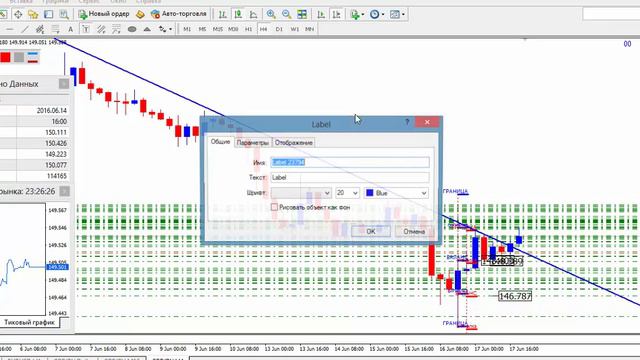
Task: Click the 146.787 price label on chart
Action: [x=515, y=296]
